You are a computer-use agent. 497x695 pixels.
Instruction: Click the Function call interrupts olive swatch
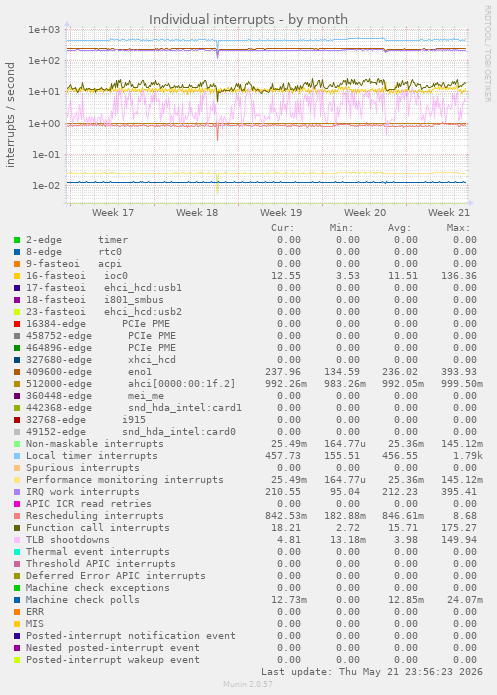coord(17,528)
